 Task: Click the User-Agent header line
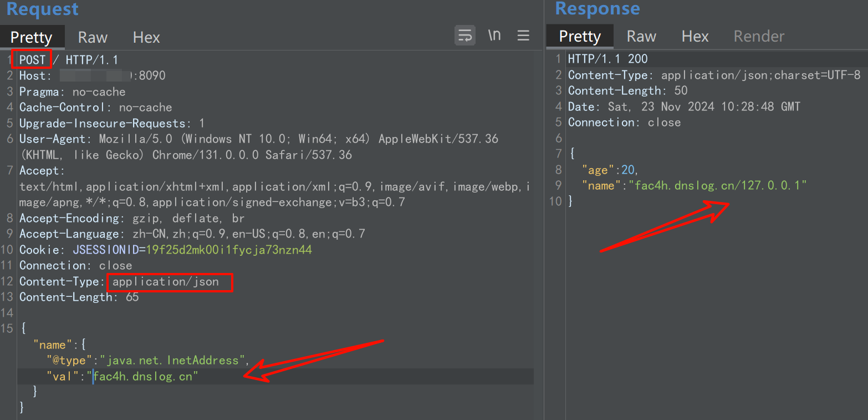tap(259, 146)
